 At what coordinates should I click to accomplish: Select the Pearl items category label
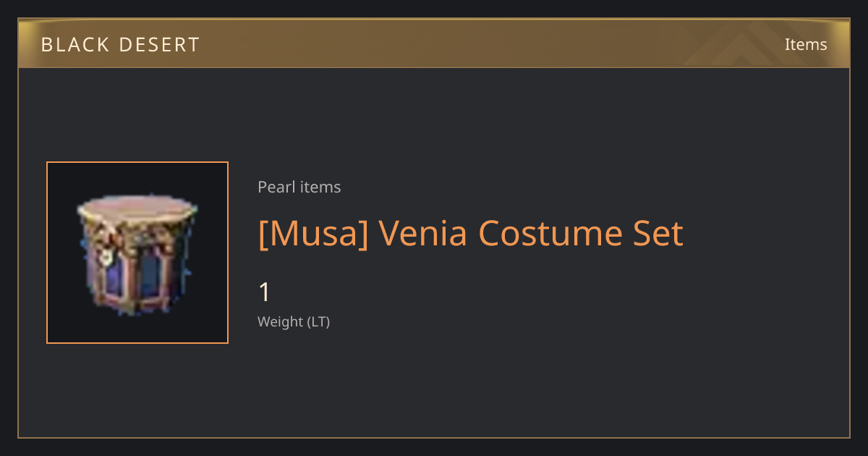pyautogui.click(x=299, y=187)
